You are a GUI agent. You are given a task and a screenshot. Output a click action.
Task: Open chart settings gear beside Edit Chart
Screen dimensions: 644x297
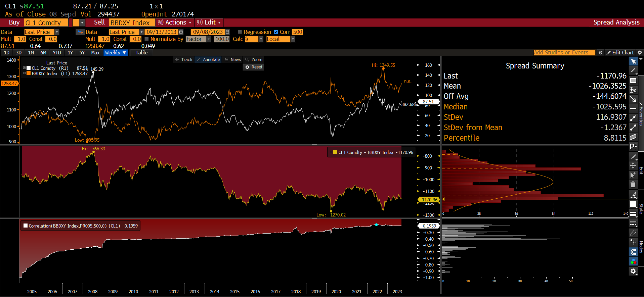[x=640, y=53]
